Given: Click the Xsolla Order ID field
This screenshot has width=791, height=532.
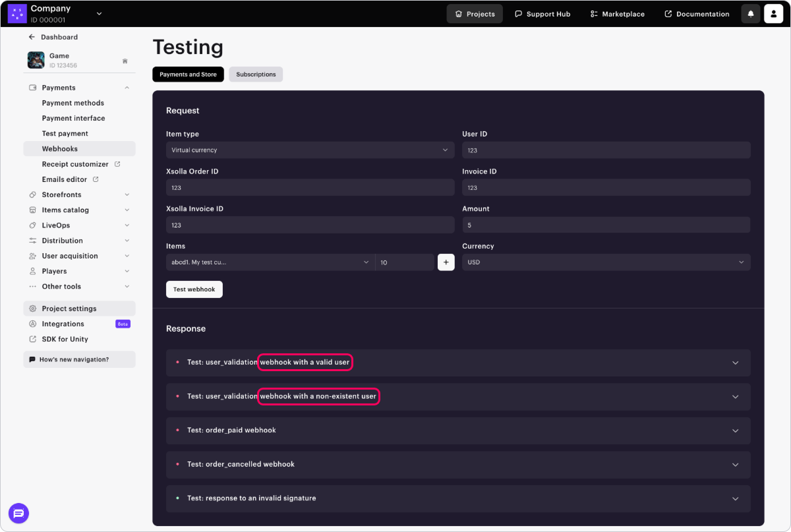Looking at the screenshot, I should click(310, 188).
